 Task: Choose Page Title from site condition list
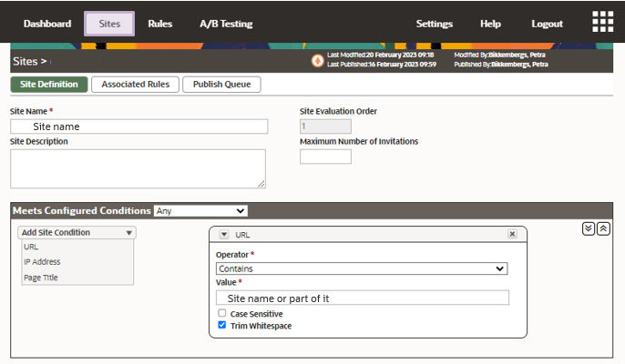pos(41,278)
